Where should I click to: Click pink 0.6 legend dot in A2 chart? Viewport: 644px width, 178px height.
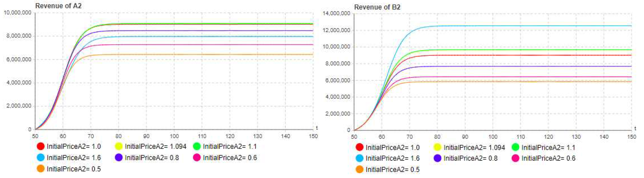pos(197,158)
